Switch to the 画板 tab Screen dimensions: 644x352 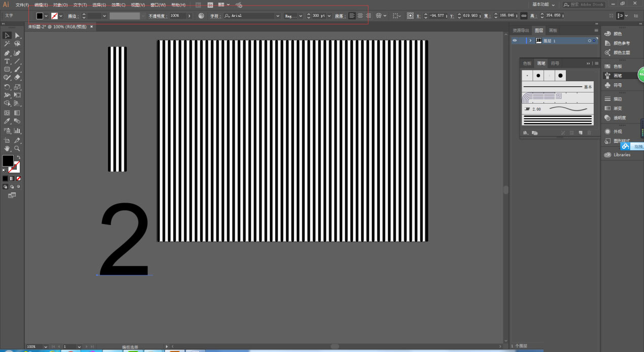(x=553, y=30)
